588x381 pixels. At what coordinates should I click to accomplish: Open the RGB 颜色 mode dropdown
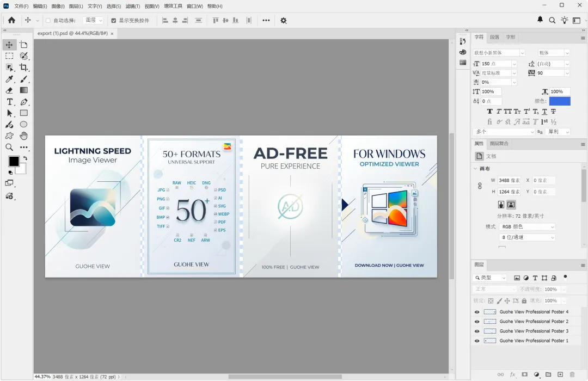point(527,227)
